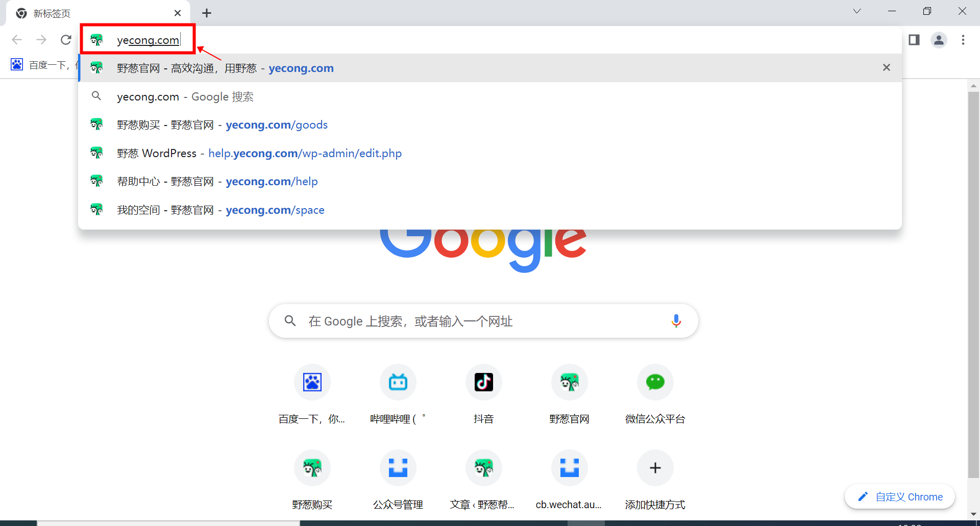The image size is (980, 526).
Task: Open a new tab with plus button
Action: [x=207, y=13]
